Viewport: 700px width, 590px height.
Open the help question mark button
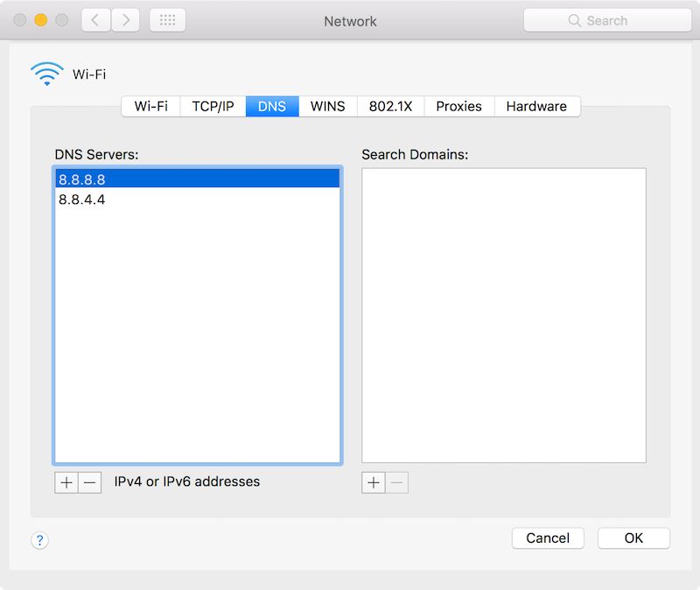[40, 540]
